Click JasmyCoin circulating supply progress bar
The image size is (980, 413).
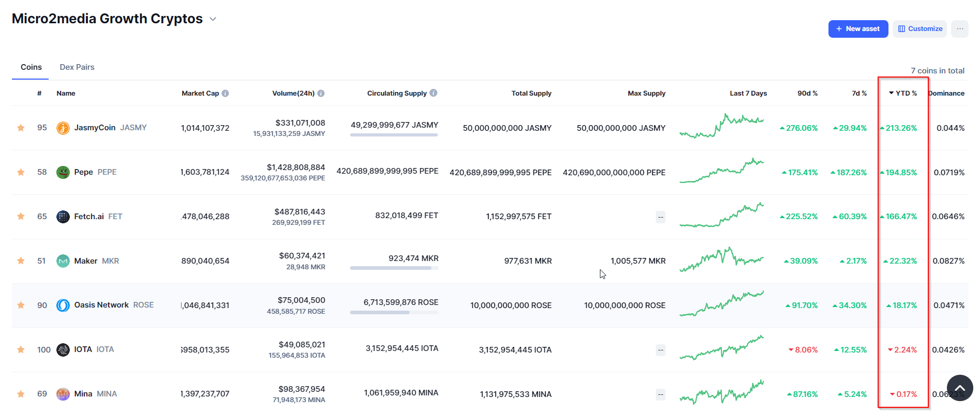[394, 135]
